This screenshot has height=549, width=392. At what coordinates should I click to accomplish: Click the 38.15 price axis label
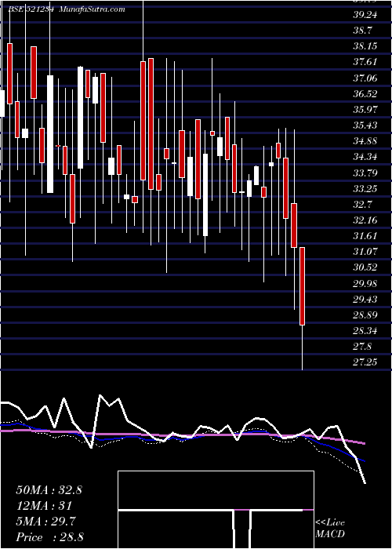click(x=365, y=46)
